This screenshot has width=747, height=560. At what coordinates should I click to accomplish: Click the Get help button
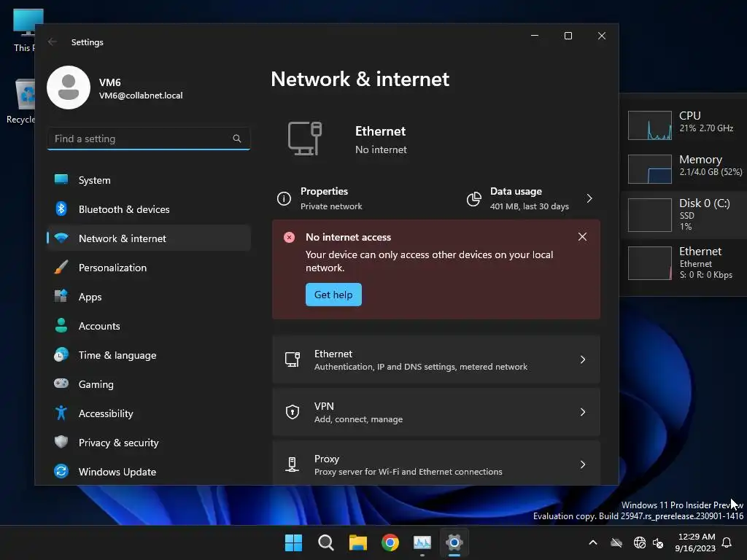click(333, 295)
